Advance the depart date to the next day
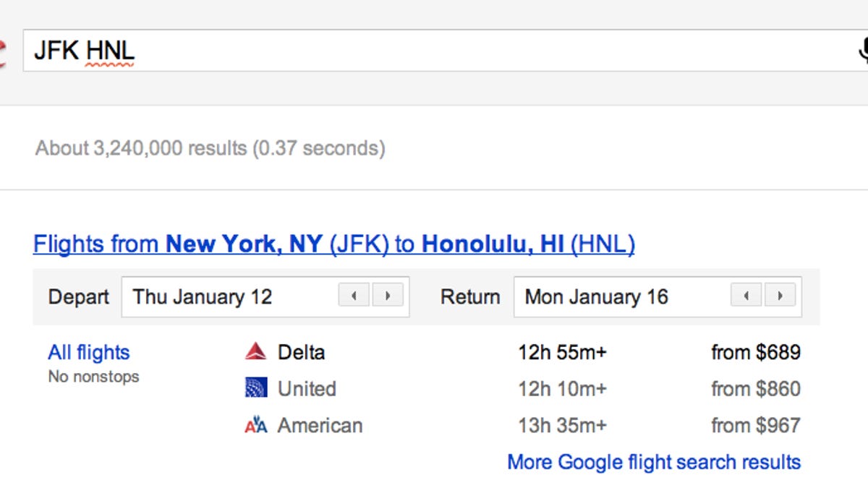Screen dimensions: 868x488 pos(388,296)
